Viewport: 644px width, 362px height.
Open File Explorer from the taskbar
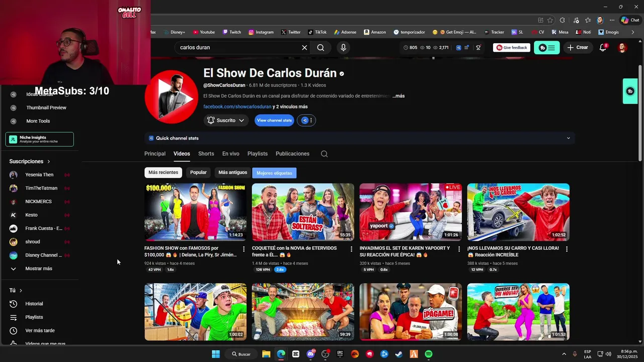pyautogui.click(x=266, y=354)
